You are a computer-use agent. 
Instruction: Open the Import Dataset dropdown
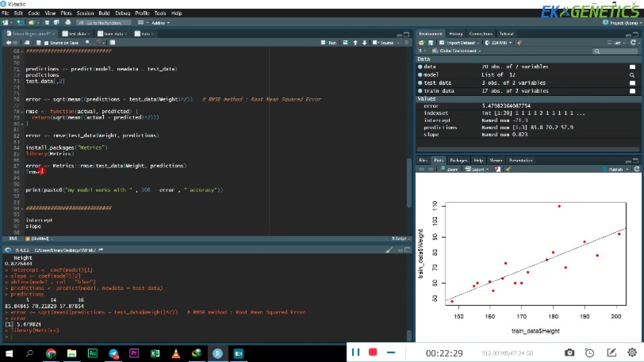tap(460, 43)
